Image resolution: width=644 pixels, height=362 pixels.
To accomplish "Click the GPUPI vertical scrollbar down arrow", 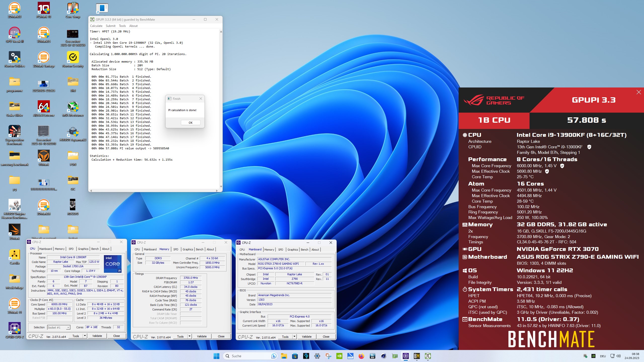I will point(221,187).
